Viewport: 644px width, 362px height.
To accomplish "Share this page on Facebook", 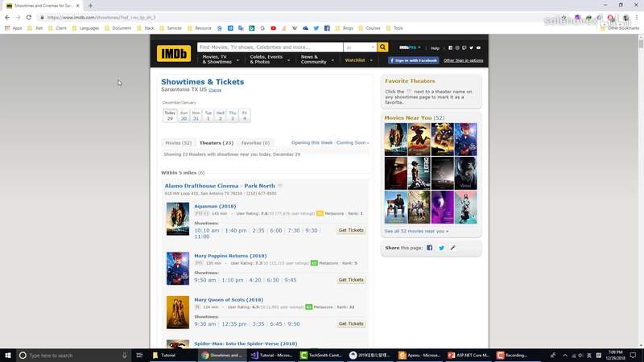I will 429,248.
